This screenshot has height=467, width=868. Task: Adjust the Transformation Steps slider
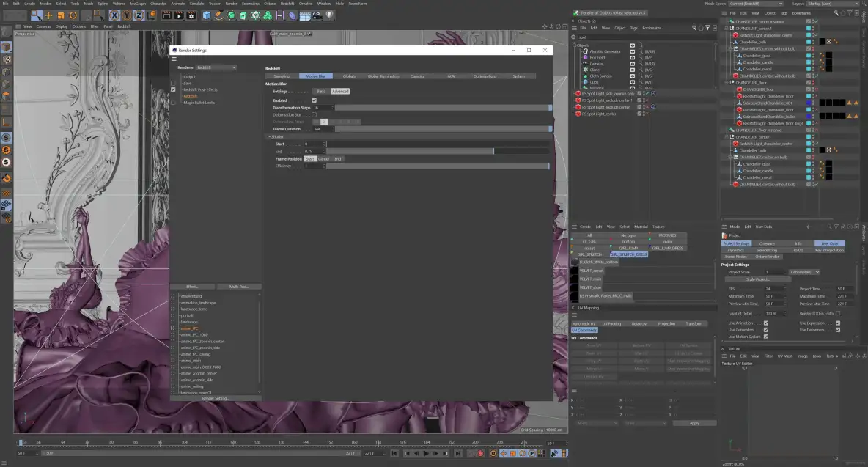pyautogui.click(x=444, y=107)
